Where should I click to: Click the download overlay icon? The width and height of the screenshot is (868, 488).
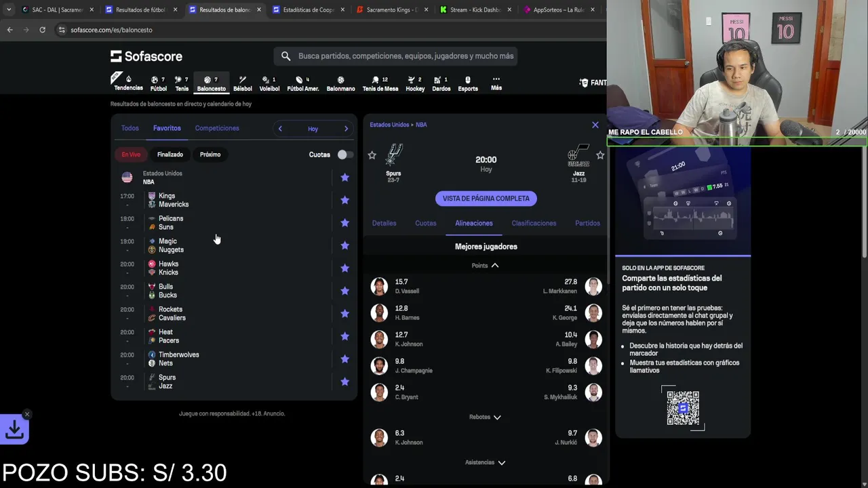14,429
